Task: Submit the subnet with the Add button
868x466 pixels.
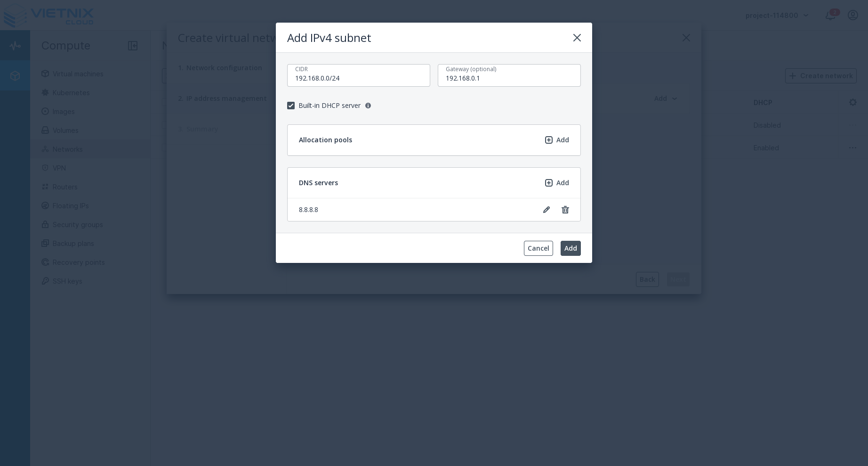Action: [x=571, y=248]
